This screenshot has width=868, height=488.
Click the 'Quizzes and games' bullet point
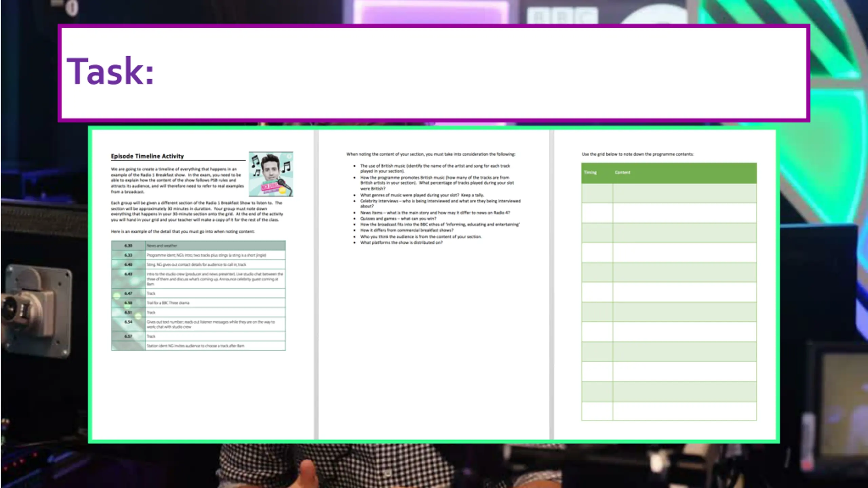[x=398, y=219]
